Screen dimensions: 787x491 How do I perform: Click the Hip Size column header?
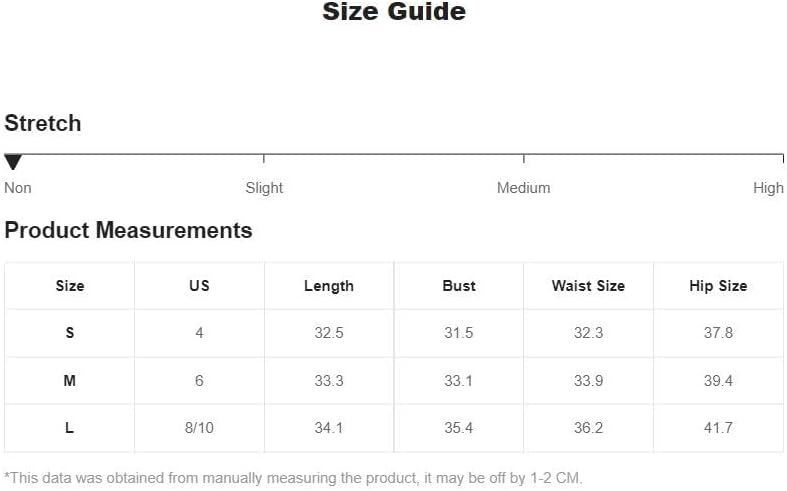(x=718, y=286)
